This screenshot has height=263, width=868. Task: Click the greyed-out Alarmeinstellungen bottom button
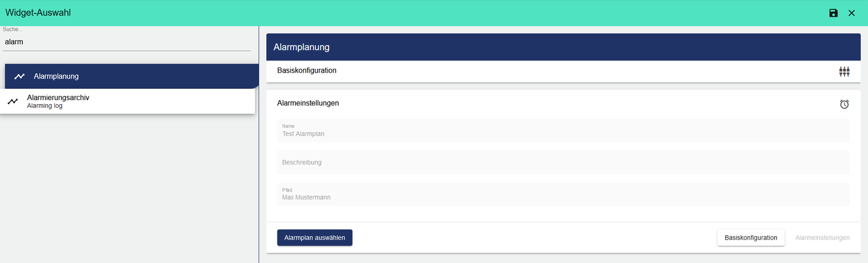coord(822,238)
